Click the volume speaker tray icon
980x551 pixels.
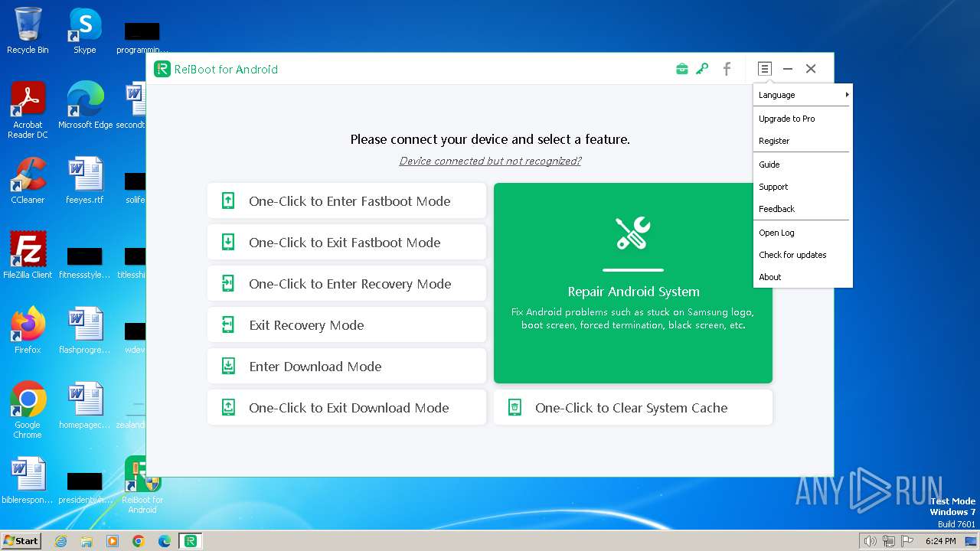click(x=870, y=541)
